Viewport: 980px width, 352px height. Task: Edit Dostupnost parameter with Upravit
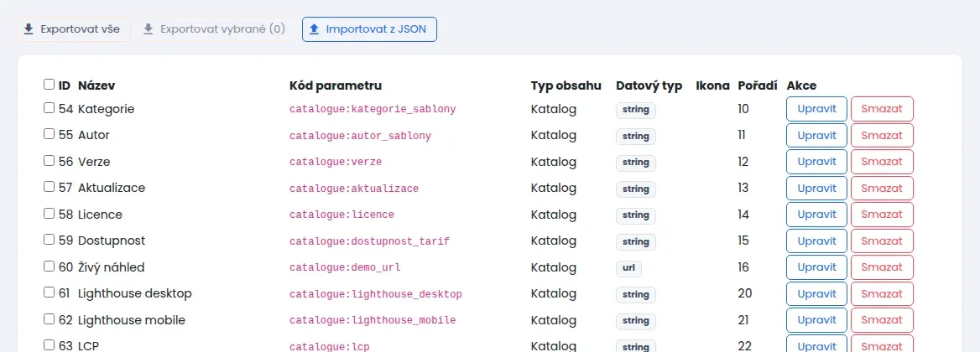(x=816, y=241)
